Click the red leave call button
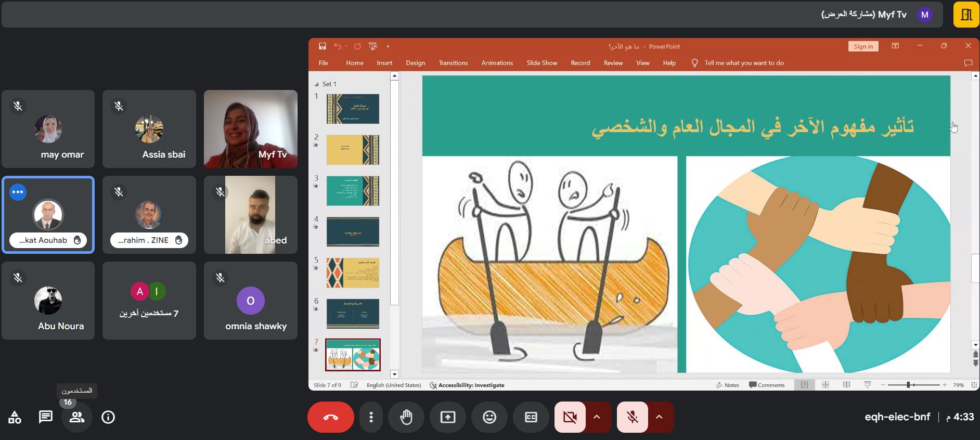 (330, 417)
